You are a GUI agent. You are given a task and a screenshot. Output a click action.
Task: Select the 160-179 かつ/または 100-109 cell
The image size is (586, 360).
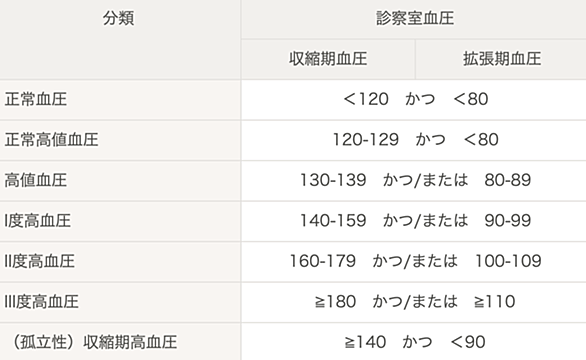click(x=414, y=261)
